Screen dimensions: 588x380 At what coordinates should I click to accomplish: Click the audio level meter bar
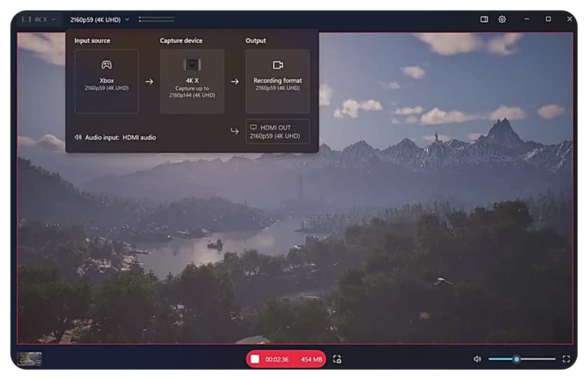[156, 20]
